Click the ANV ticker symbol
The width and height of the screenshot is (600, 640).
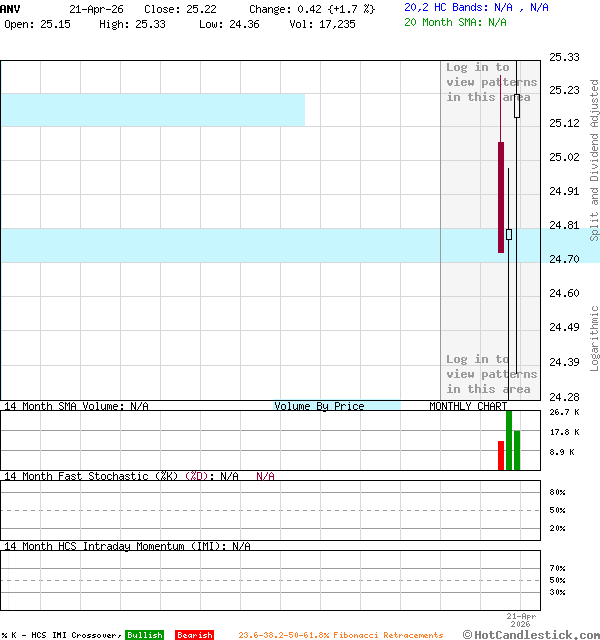pos(9,8)
